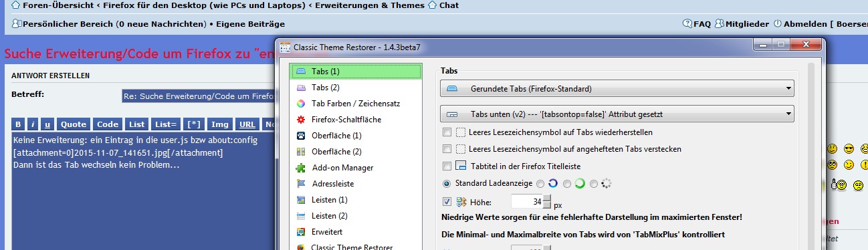Click the Abmelden logout link
The width and height of the screenshot is (868, 250).
pyautogui.click(x=804, y=23)
